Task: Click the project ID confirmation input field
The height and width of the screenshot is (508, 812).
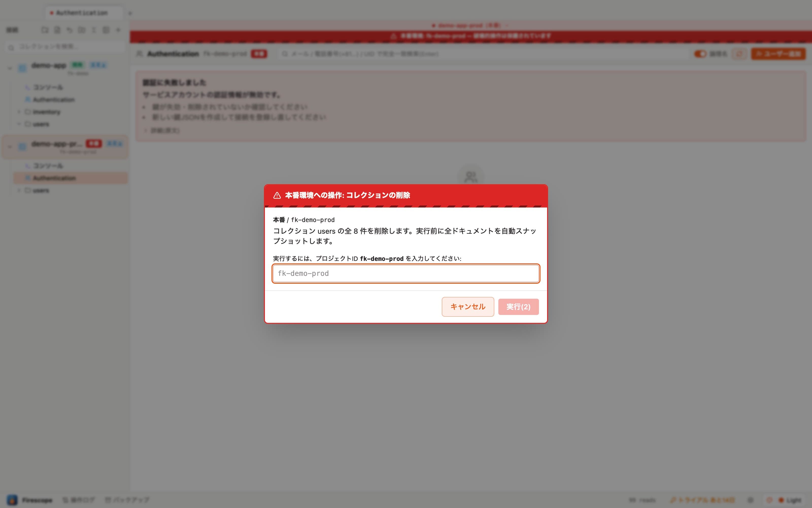Action: pos(406,274)
